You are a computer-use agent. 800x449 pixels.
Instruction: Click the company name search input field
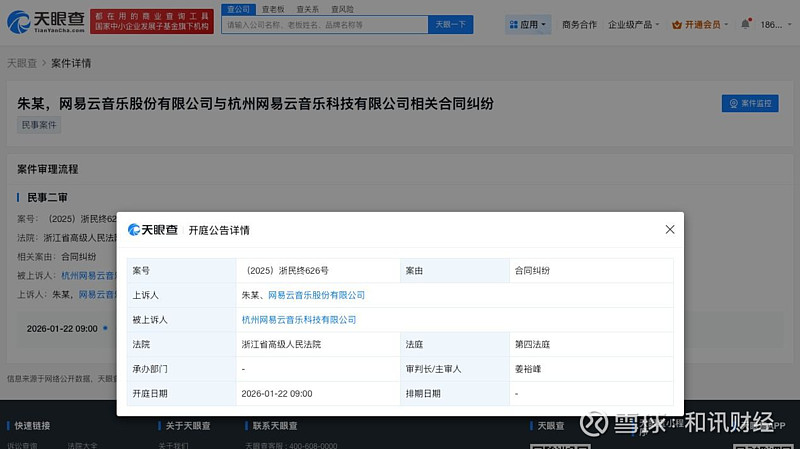(325, 24)
